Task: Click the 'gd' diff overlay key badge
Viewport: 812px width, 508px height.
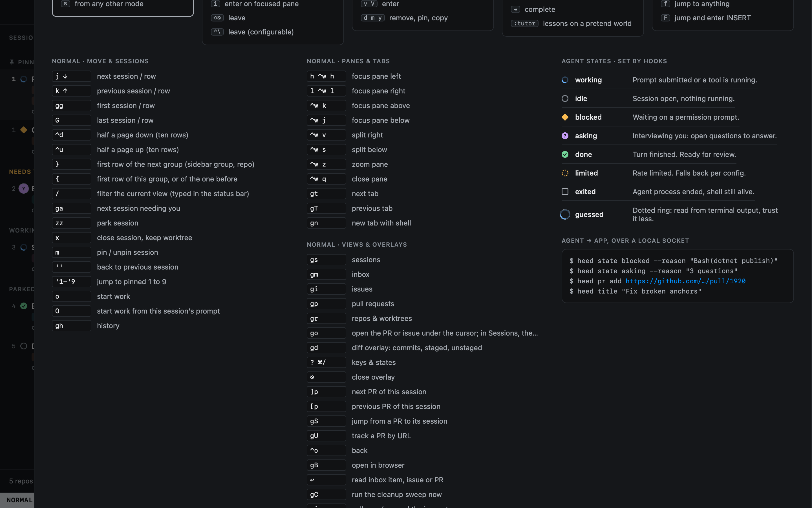Action: [x=326, y=348]
